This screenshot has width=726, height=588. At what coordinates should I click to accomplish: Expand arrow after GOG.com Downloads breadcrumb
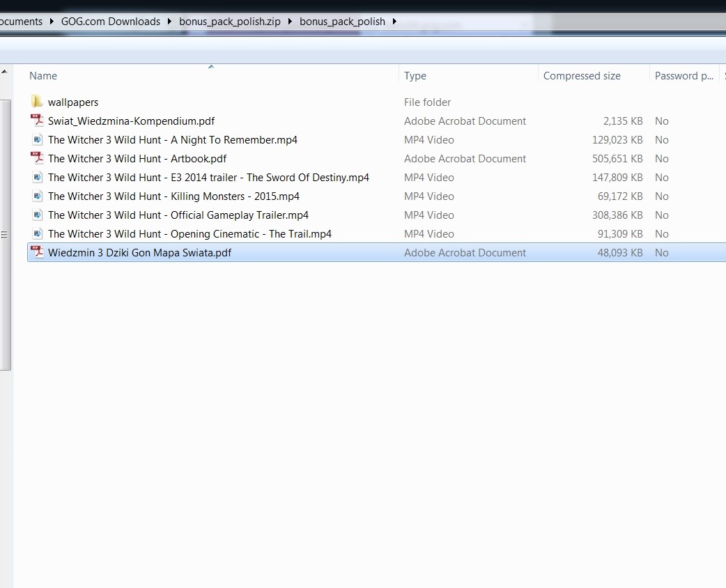tap(169, 22)
